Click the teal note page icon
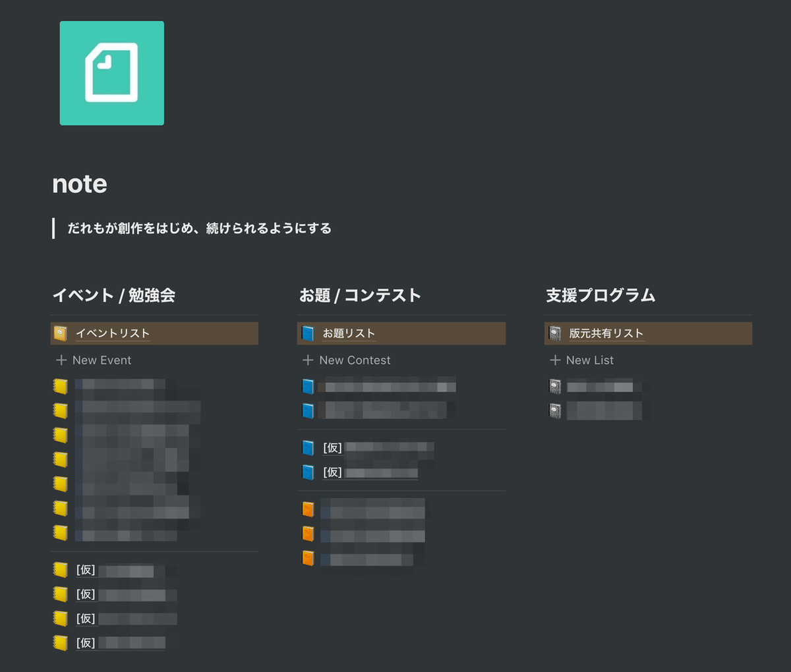Viewport: 791px width, 672px height. click(112, 73)
